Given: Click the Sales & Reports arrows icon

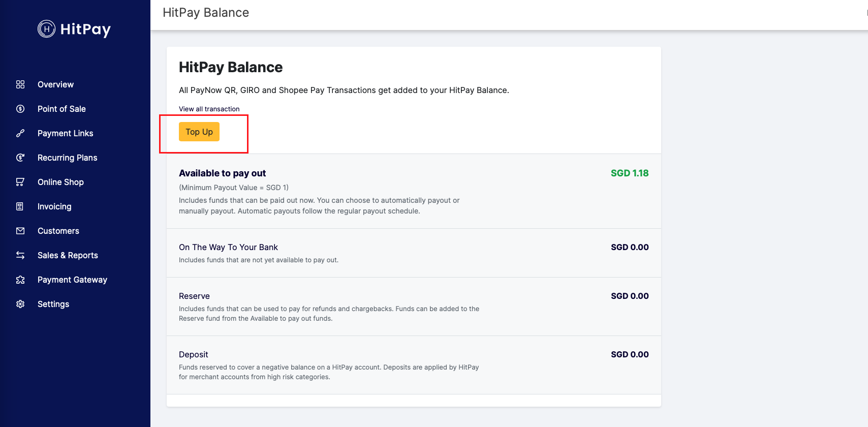Looking at the screenshot, I should 20,255.
